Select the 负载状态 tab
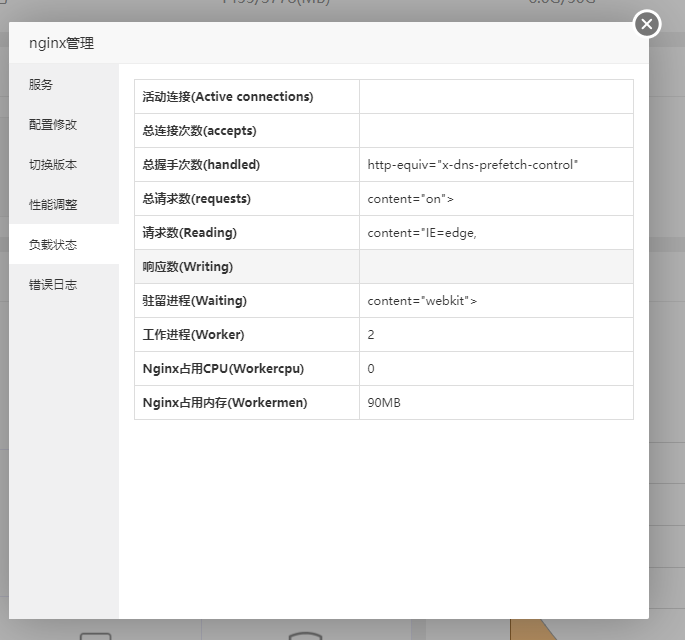 tap(64, 244)
